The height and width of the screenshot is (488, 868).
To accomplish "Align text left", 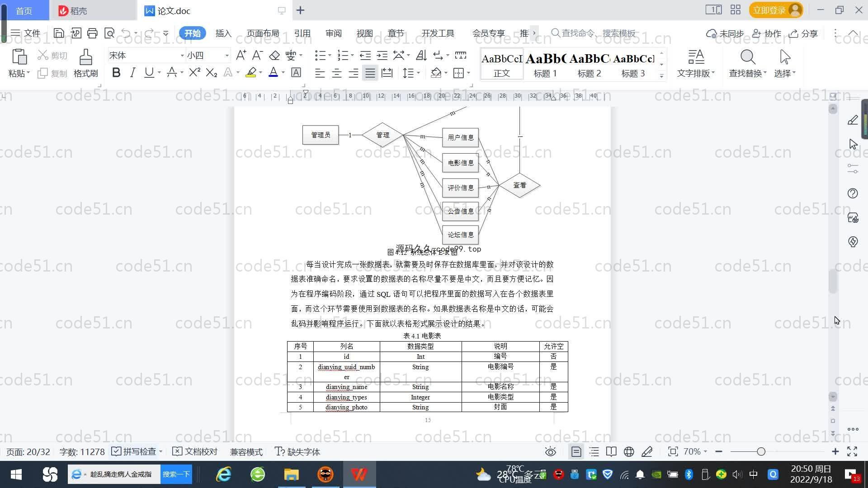I will (x=320, y=73).
